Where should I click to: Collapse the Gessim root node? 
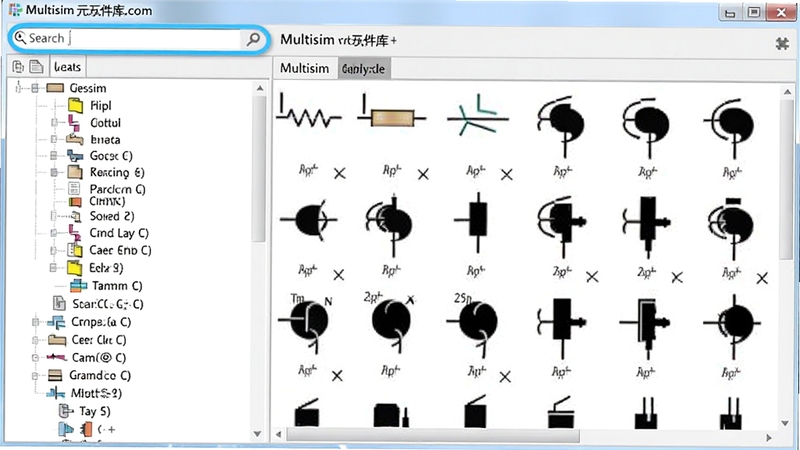tap(35, 88)
